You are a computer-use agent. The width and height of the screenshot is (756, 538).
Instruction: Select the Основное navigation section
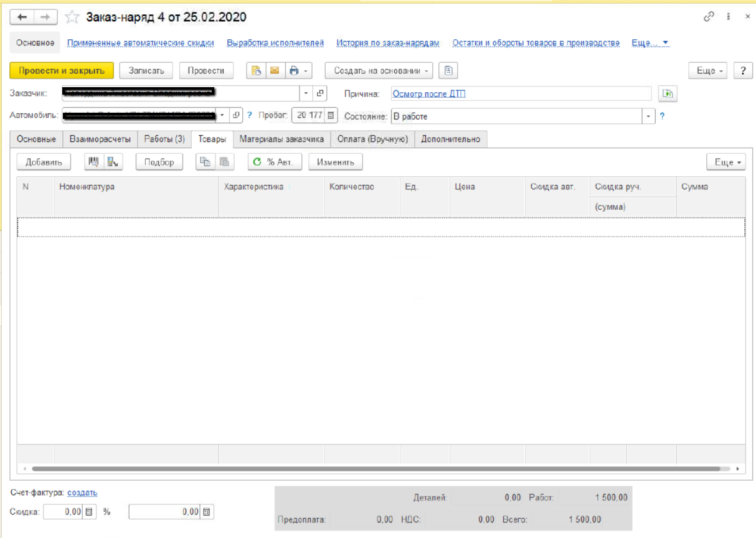pos(35,43)
